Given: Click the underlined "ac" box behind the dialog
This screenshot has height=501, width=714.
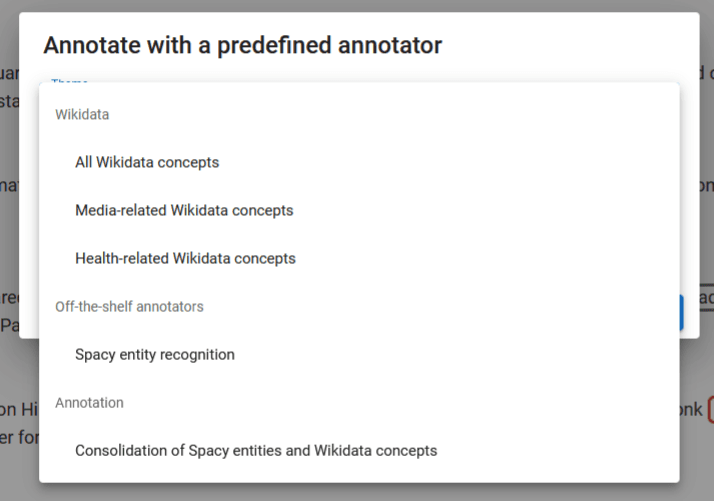Looking at the screenshot, I should (703, 299).
